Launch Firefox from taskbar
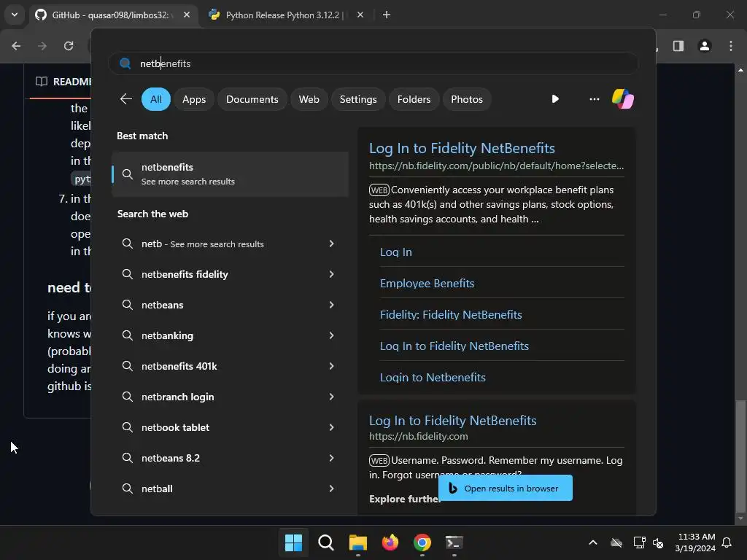The height and width of the screenshot is (560, 747). click(x=390, y=542)
